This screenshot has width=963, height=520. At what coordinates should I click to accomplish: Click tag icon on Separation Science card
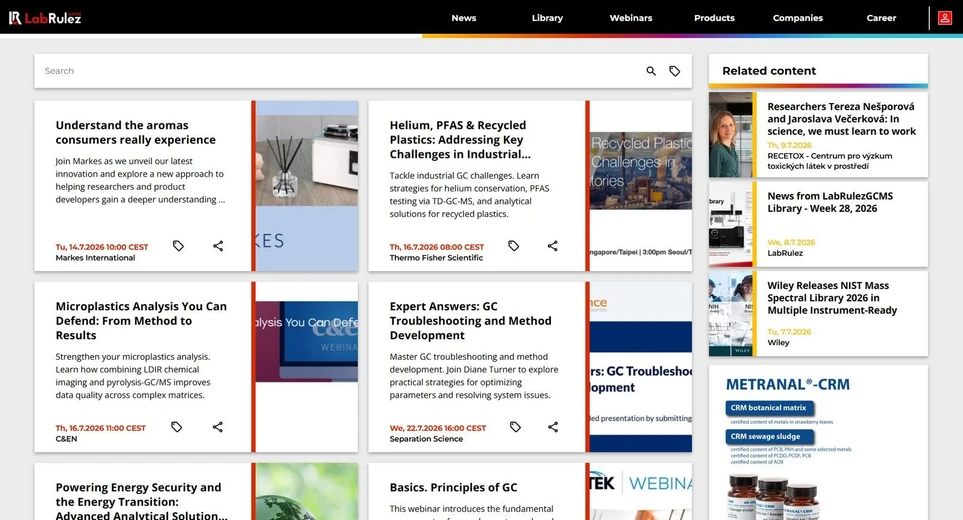(x=515, y=427)
